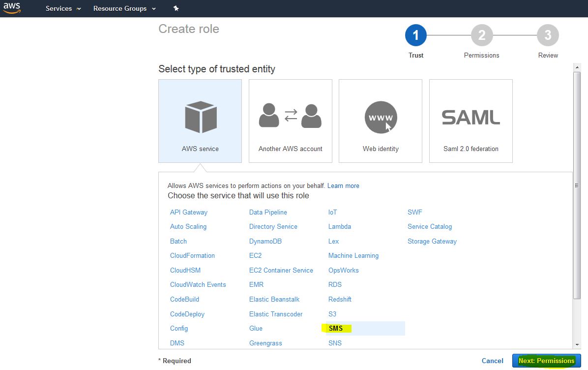Choose Storage Gateway service

click(432, 242)
